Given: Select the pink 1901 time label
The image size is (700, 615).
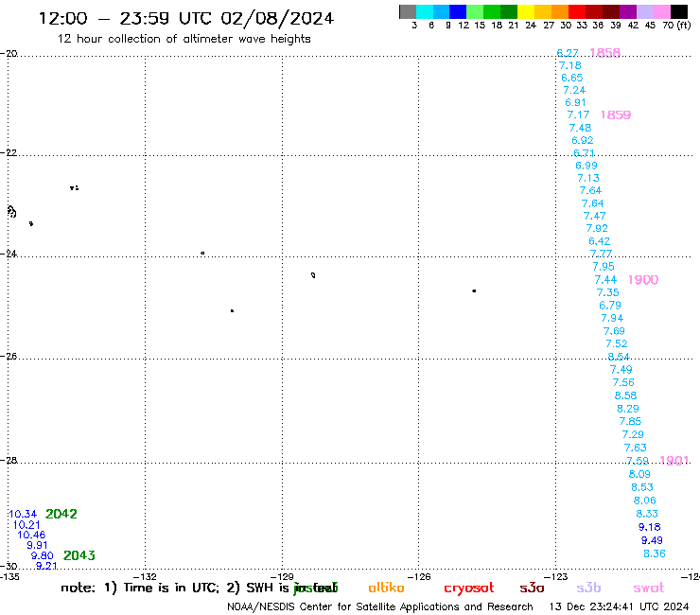Looking at the screenshot, I should (x=674, y=461).
